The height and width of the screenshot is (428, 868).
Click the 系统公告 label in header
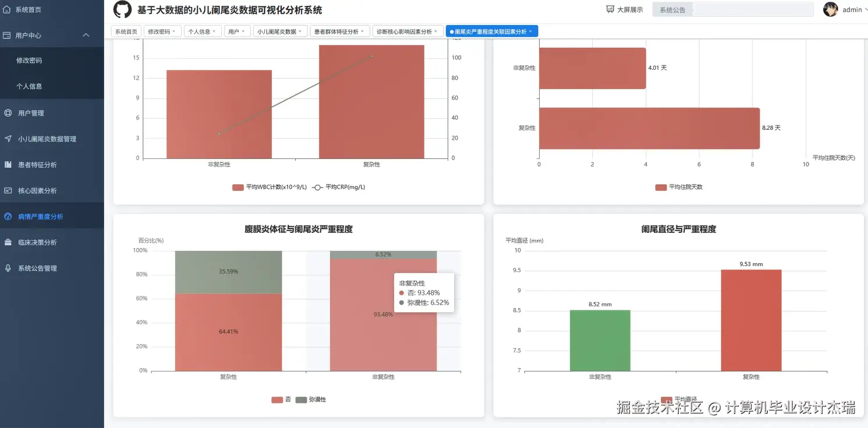pos(672,10)
